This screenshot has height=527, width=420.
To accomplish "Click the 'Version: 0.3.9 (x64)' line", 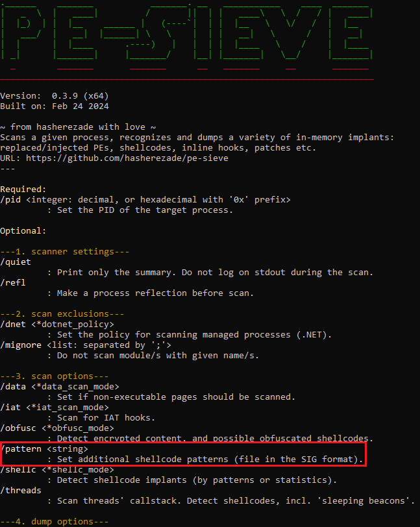I will click(x=55, y=96).
